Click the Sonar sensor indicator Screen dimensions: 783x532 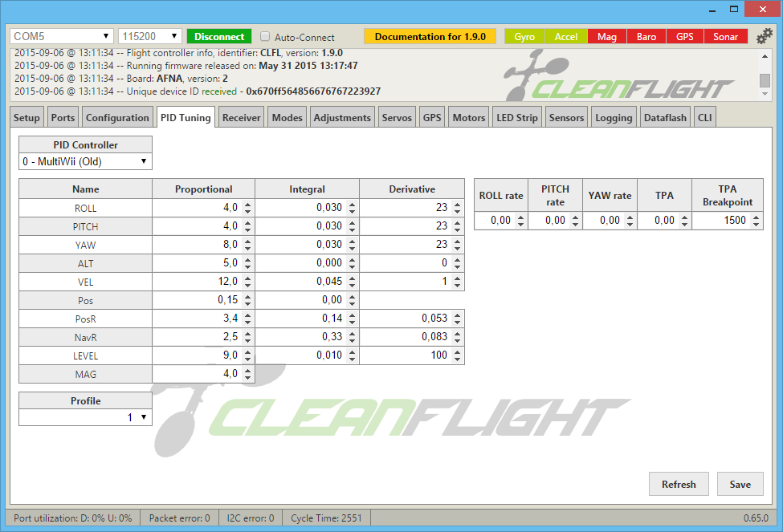(725, 36)
